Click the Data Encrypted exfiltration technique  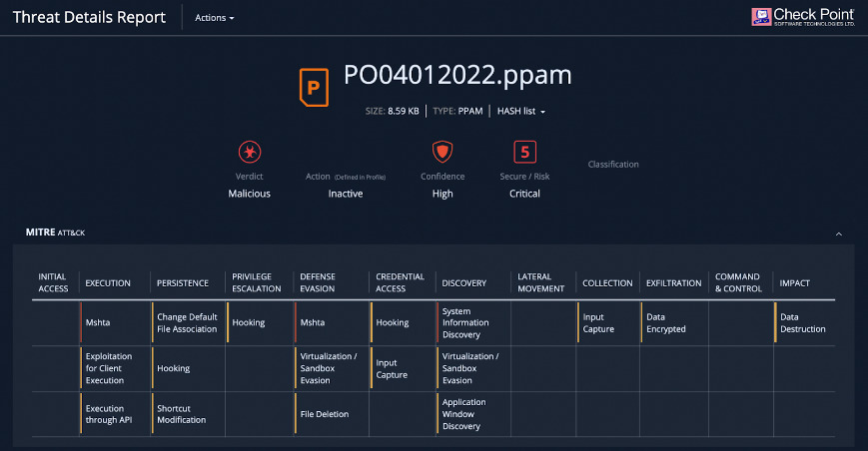[x=666, y=322]
